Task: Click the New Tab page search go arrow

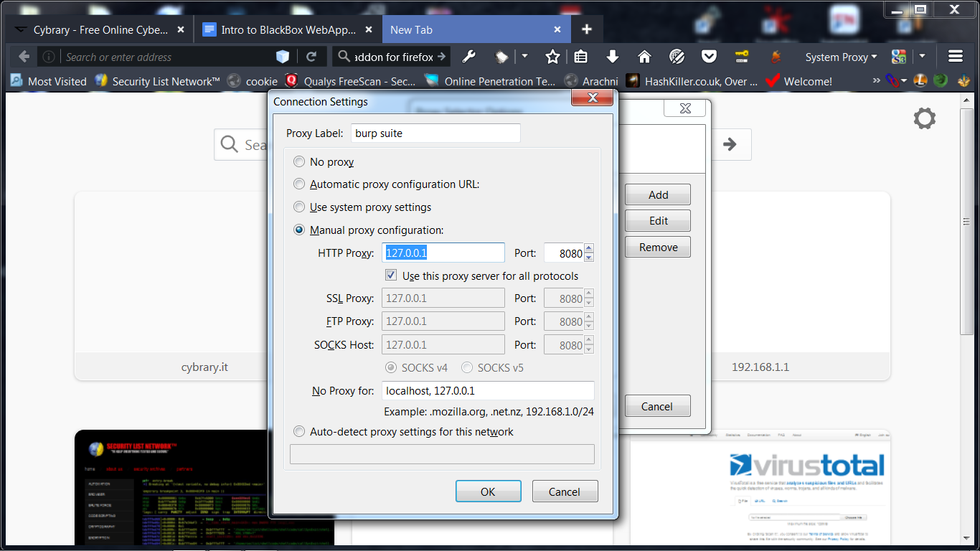Action: (730, 144)
